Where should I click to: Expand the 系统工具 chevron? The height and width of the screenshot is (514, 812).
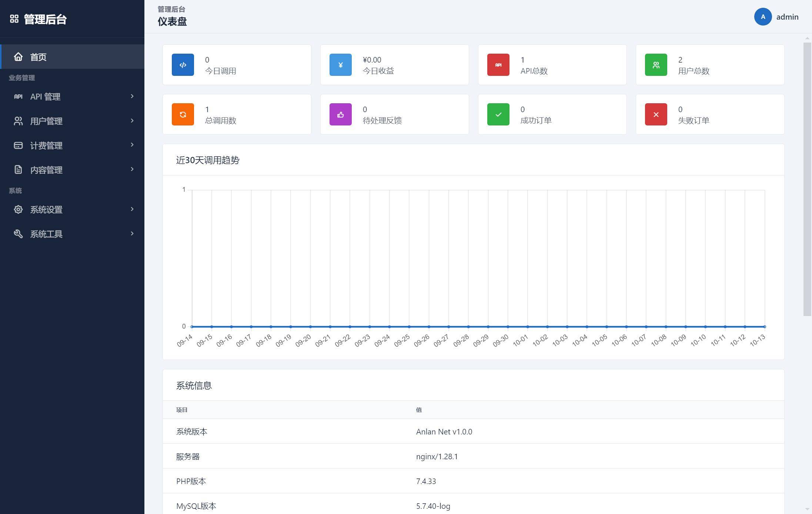[x=132, y=234]
